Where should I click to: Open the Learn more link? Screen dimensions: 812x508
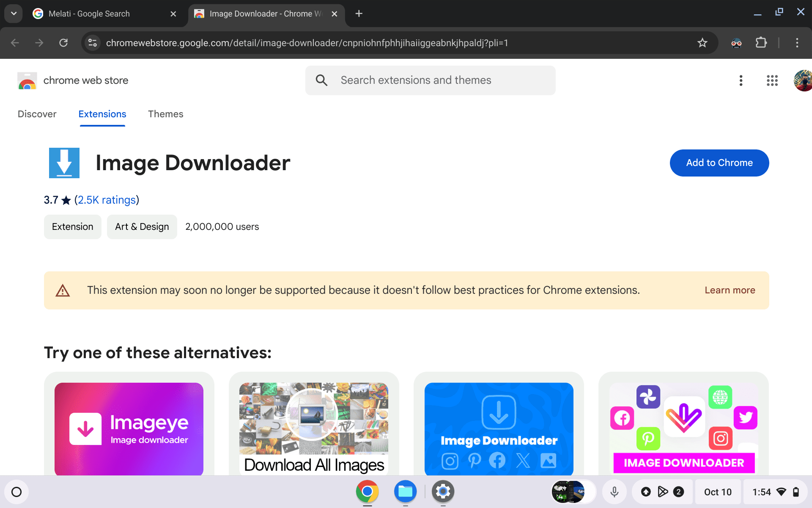pyautogui.click(x=730, y=290)
